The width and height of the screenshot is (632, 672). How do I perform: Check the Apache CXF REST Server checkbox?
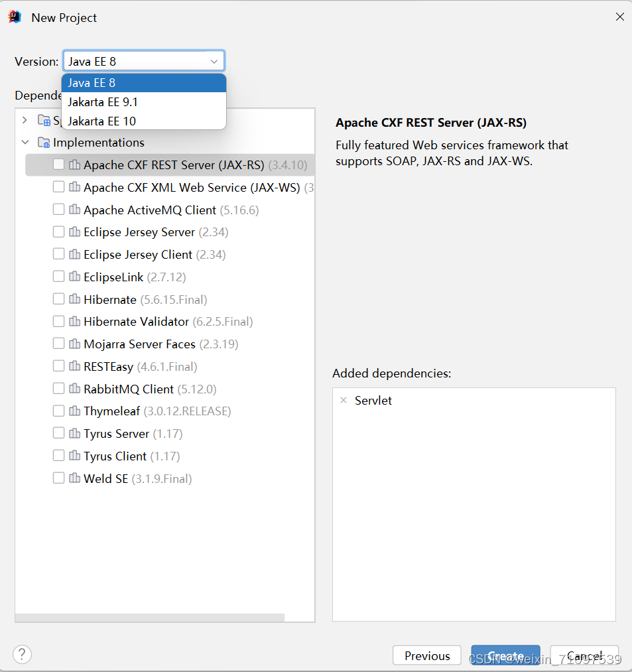tap(58, 165)
